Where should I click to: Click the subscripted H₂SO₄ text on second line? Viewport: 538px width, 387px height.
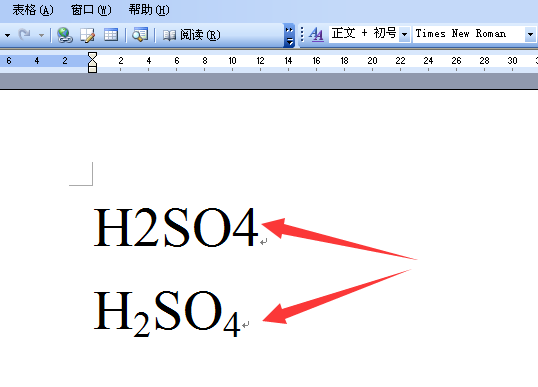coord(166,314)
